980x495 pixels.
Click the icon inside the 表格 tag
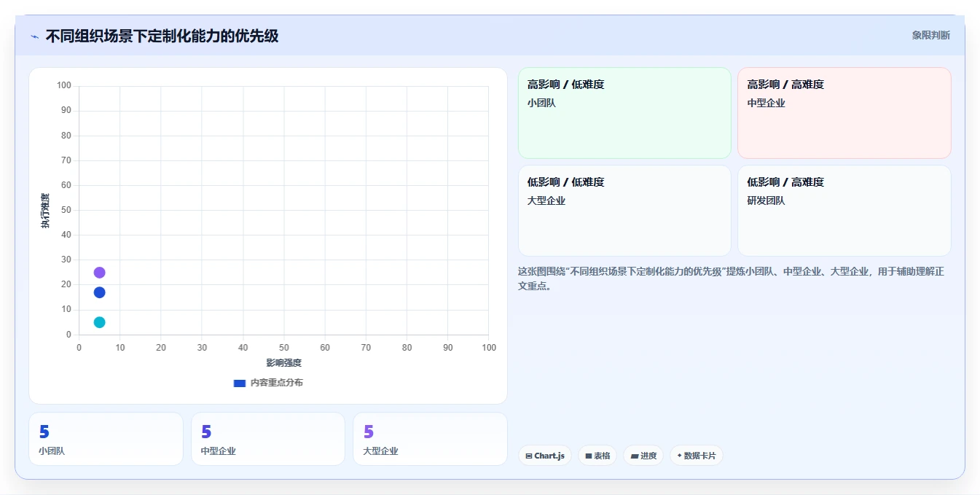[x=589, y=456]
